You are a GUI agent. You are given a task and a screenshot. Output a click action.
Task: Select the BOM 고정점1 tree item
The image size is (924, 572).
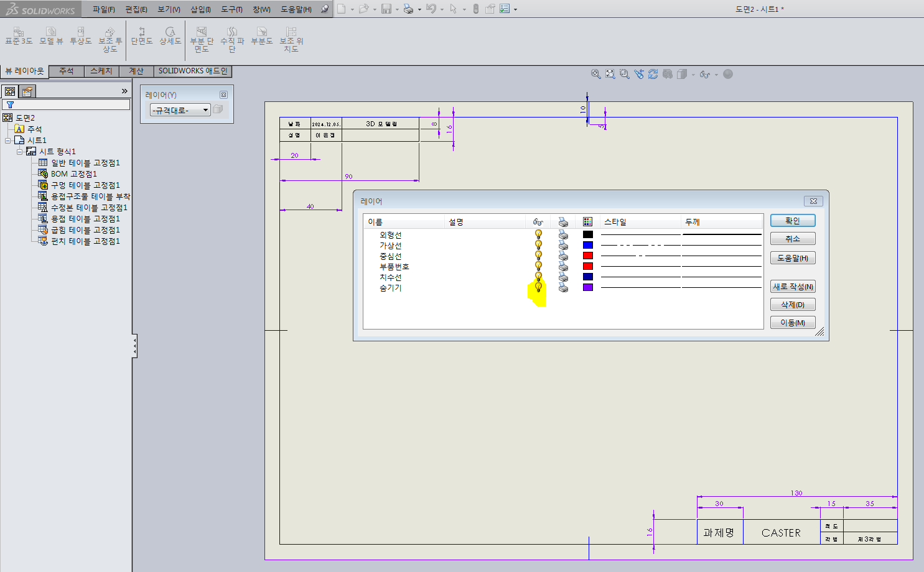pyautogui.click(x=67, y=174)
